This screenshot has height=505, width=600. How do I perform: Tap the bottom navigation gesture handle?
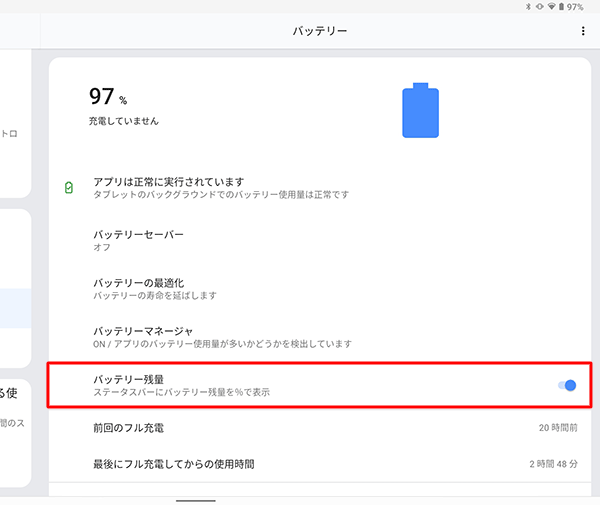point(196,500)
